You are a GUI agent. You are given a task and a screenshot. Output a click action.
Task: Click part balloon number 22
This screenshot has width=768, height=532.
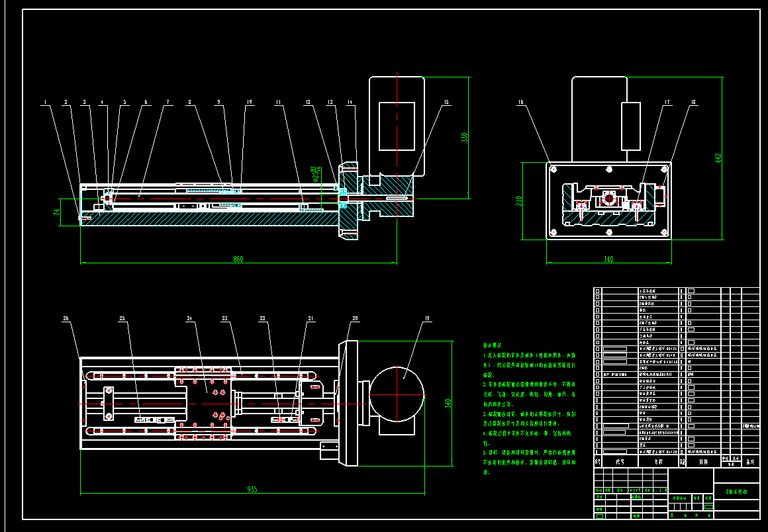point(263,319)
